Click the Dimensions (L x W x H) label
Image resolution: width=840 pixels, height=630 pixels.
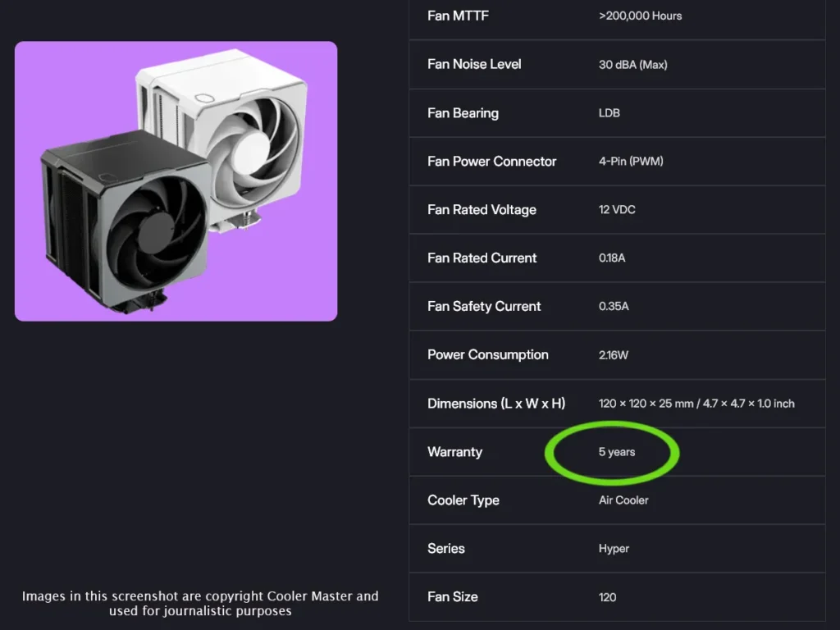click(495, 404)
